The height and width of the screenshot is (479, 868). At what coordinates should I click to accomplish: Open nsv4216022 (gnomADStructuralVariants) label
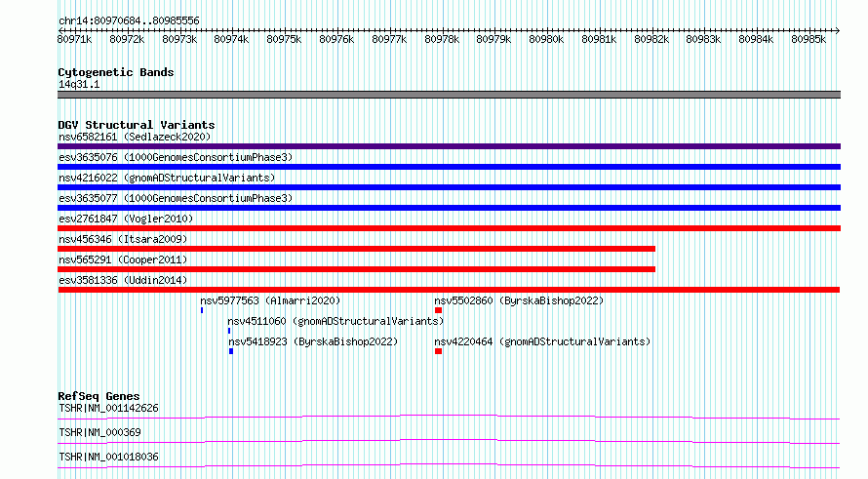coord(167,178)
